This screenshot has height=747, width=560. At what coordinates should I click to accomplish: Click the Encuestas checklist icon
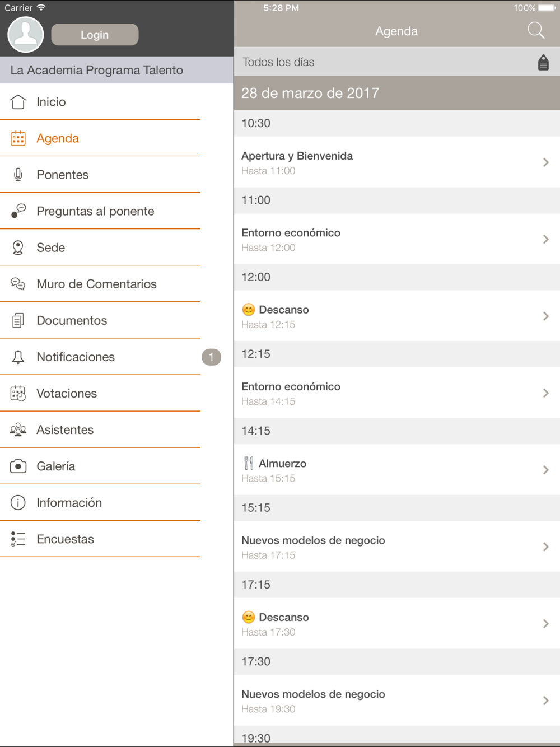18,539
